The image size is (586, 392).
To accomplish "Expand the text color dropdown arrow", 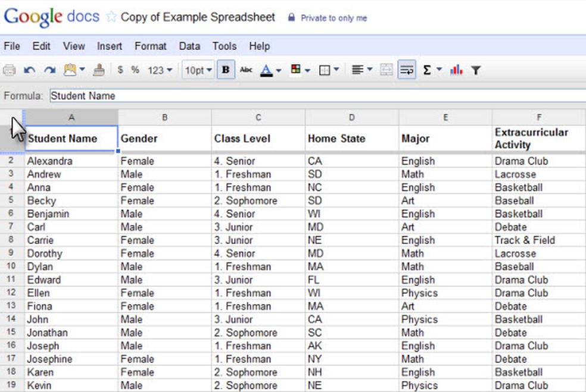I will [x=279, y=70].
